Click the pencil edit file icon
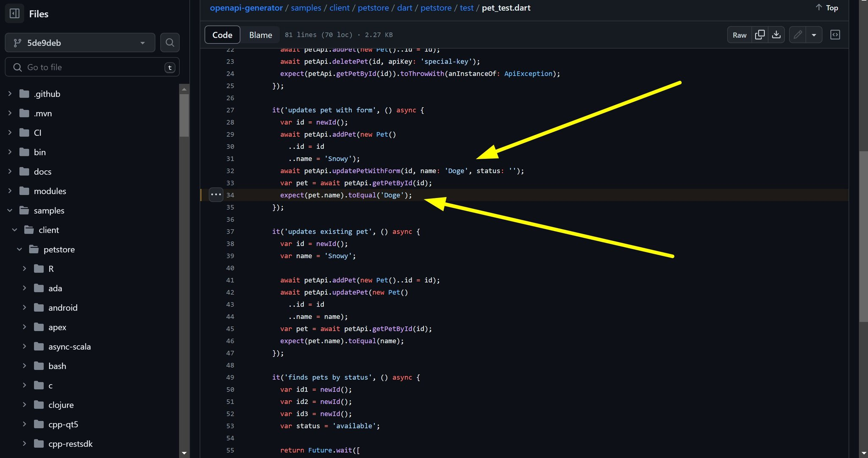 798,35
